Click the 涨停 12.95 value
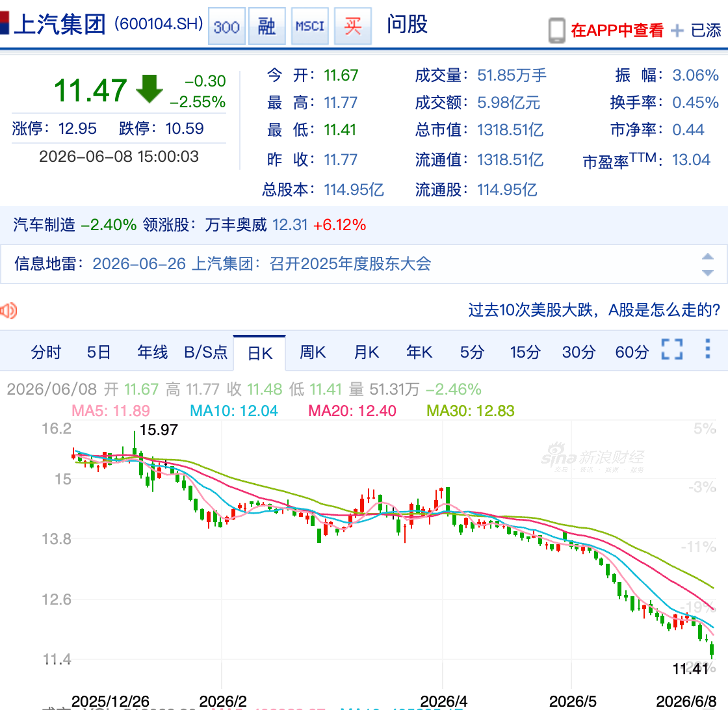This screenshot has height=710, width=728. tap(77, 128)
